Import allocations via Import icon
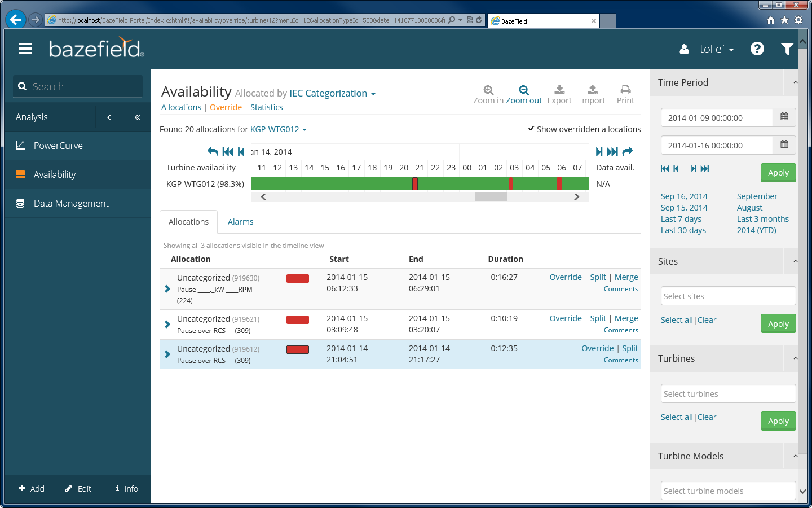The width and height of the screenshot is (812, 508). click(x=593, y=90)
